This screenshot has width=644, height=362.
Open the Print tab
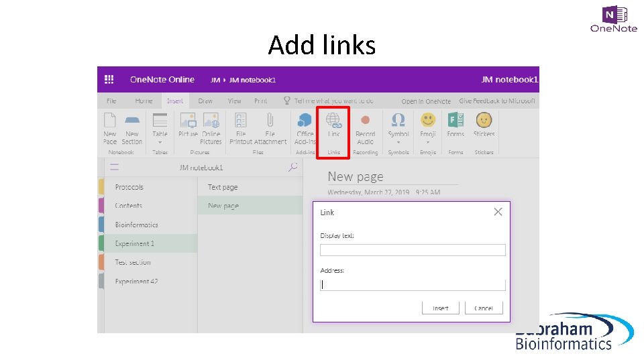tap(260, 101)
